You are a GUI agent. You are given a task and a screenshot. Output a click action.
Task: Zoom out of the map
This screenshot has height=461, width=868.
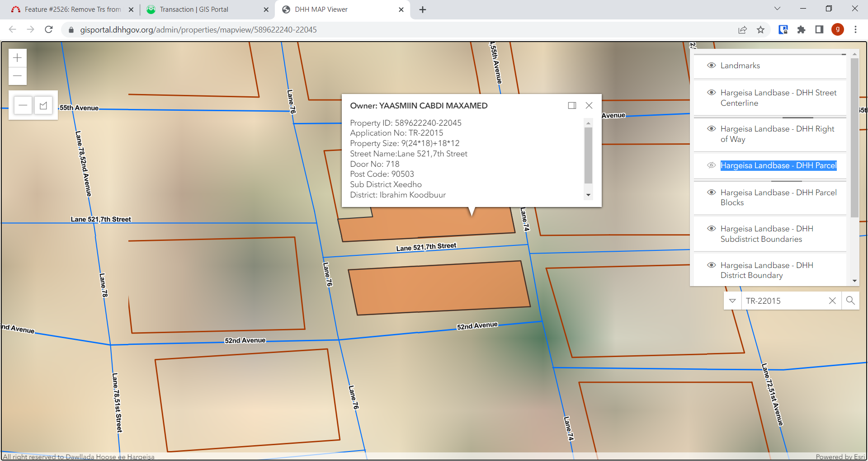tap(18, 76)
